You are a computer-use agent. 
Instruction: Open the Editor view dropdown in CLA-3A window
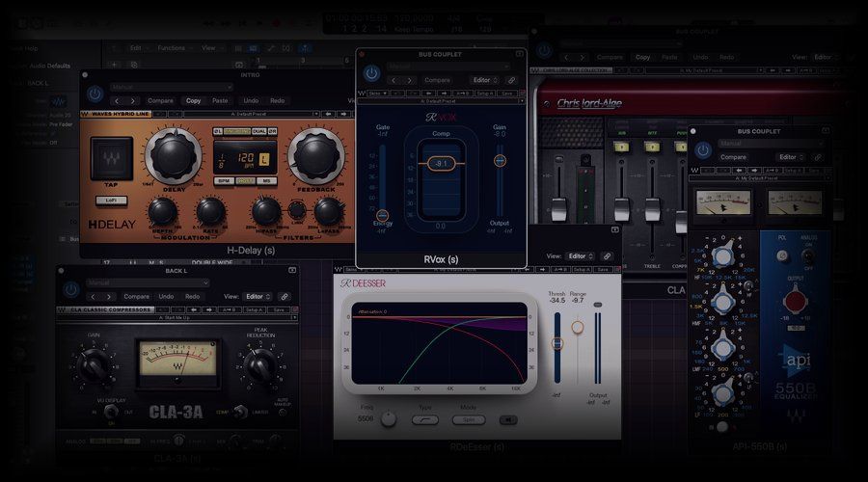(x=258, y=297)
